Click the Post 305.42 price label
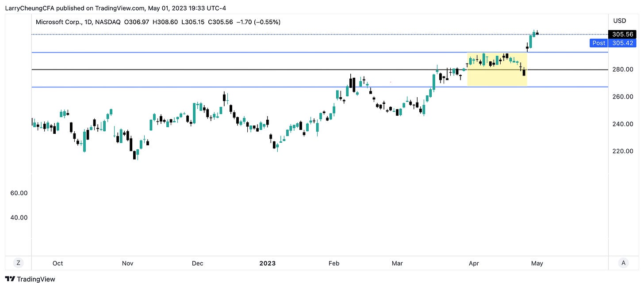The height and width of the screenshot is (288, 644). [x=613, y=43]
